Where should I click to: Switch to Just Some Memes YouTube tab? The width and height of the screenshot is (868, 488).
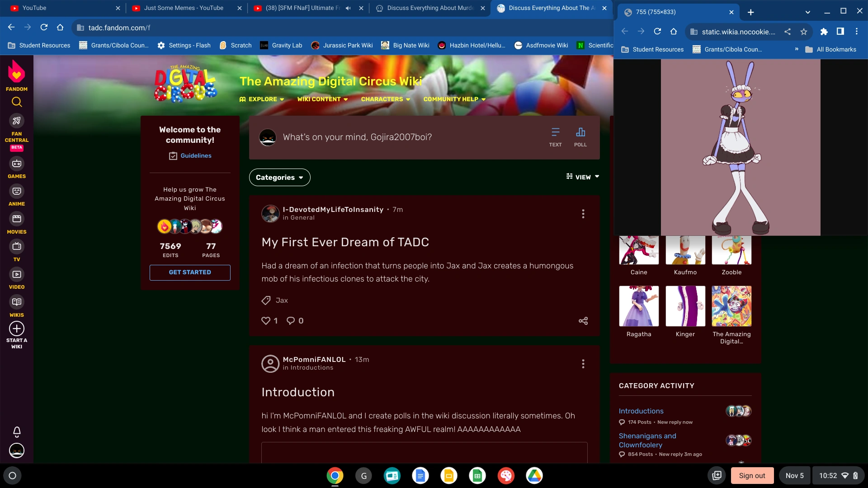click(x=183, y=8)
